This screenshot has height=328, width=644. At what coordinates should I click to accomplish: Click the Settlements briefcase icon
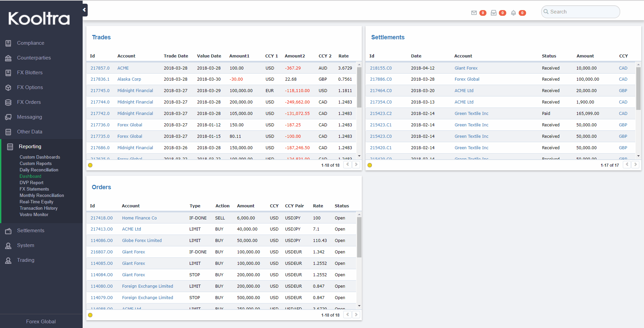click(x=8, y=231)
